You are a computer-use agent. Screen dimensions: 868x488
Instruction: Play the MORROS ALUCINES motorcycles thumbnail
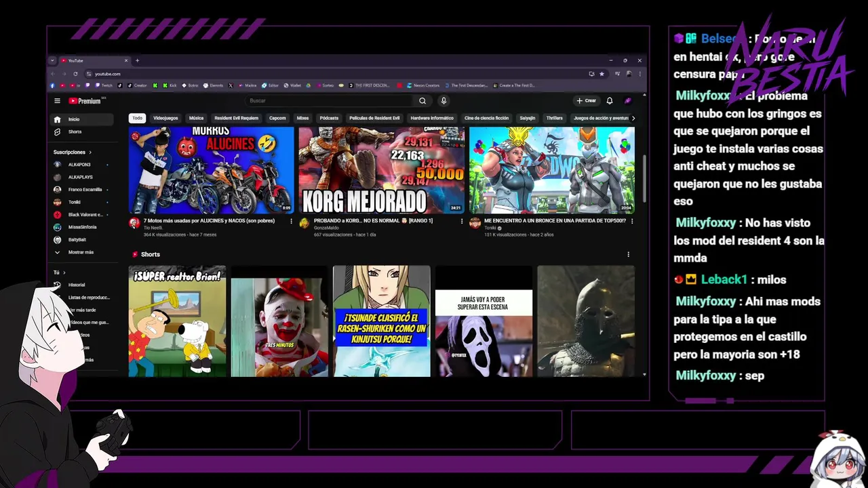coord(212,170)
